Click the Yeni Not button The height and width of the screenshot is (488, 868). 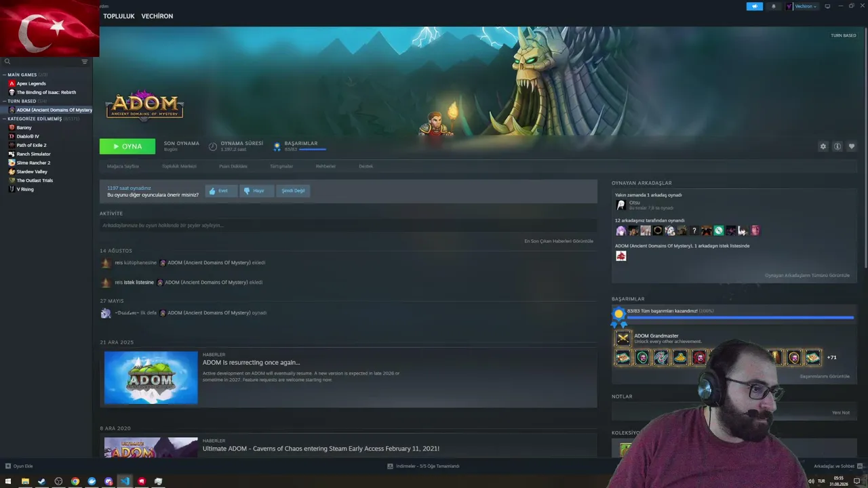[x=841, y=413]
